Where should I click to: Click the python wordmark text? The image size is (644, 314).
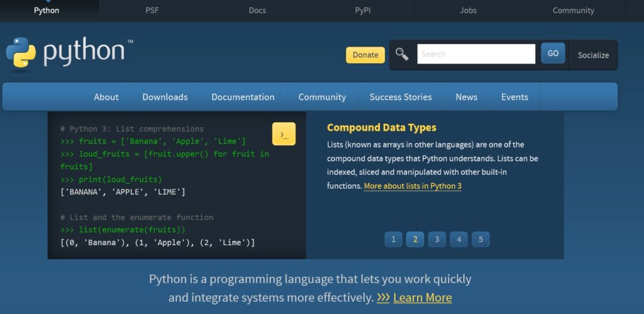84,52
